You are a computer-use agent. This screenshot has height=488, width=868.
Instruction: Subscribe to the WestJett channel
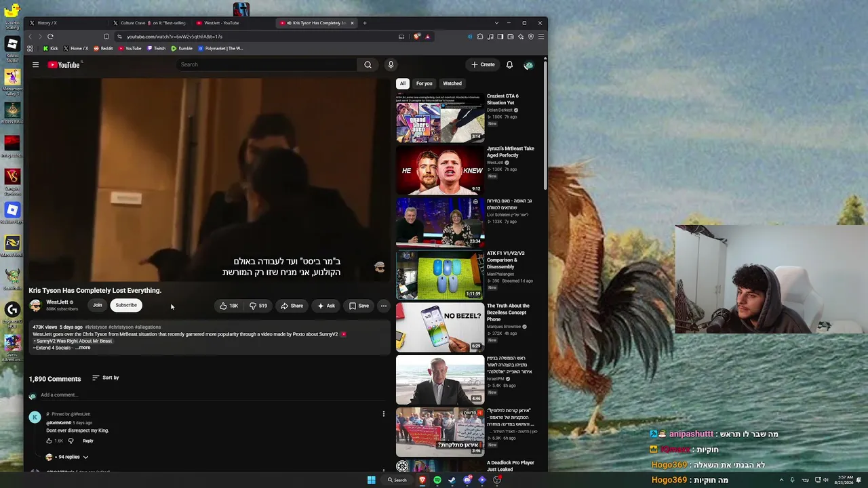(126, 305)
